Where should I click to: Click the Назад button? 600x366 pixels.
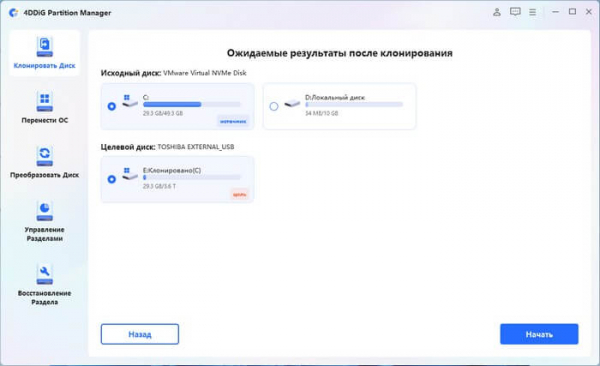click(140, 334)
